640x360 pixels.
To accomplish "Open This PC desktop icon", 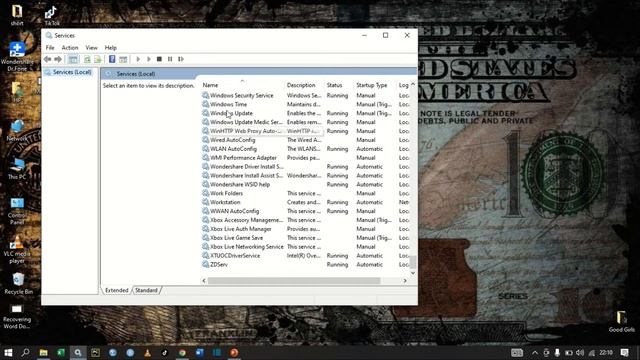I will tap(17, 169).
